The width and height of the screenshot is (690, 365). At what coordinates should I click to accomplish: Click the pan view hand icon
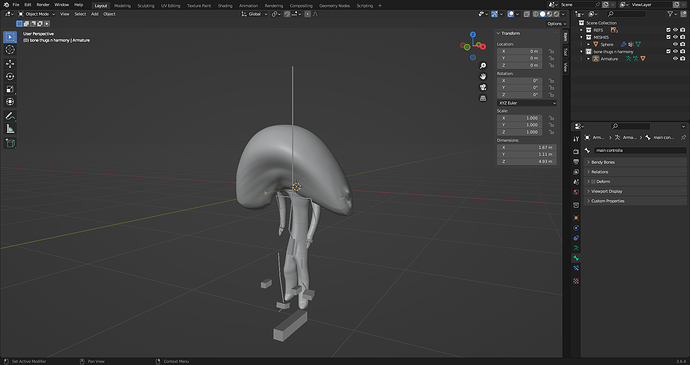point(483,77)
